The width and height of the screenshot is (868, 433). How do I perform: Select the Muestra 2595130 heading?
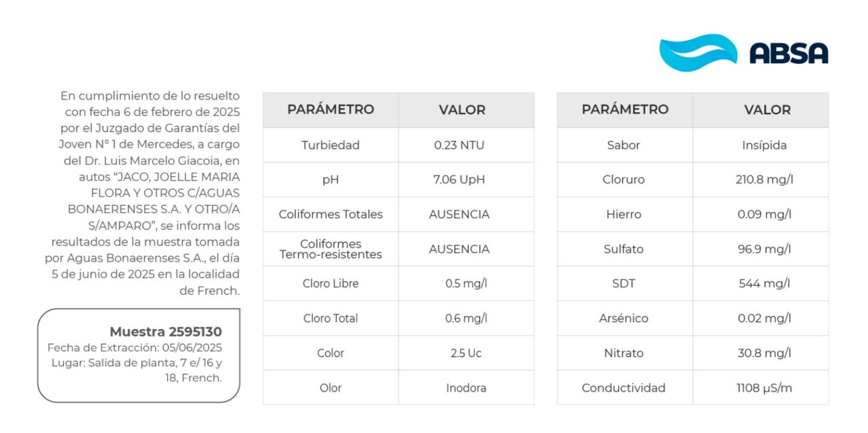(x=166, y=332)
